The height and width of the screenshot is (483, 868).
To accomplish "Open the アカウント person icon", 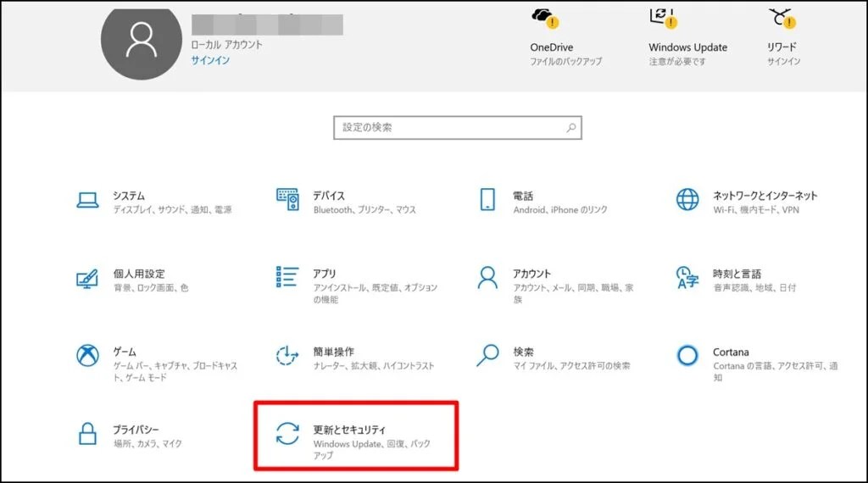I will pyautogui.click(x=487, y=278).
